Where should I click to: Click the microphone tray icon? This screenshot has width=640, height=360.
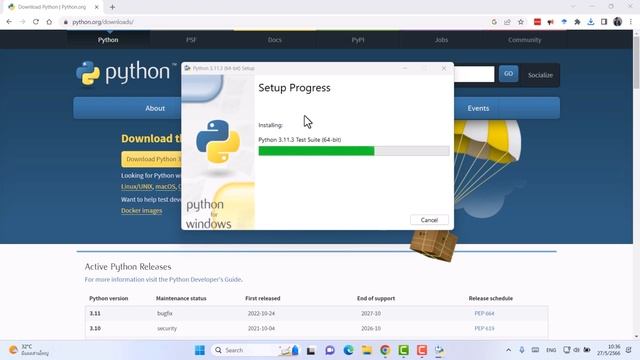point(522,350)
